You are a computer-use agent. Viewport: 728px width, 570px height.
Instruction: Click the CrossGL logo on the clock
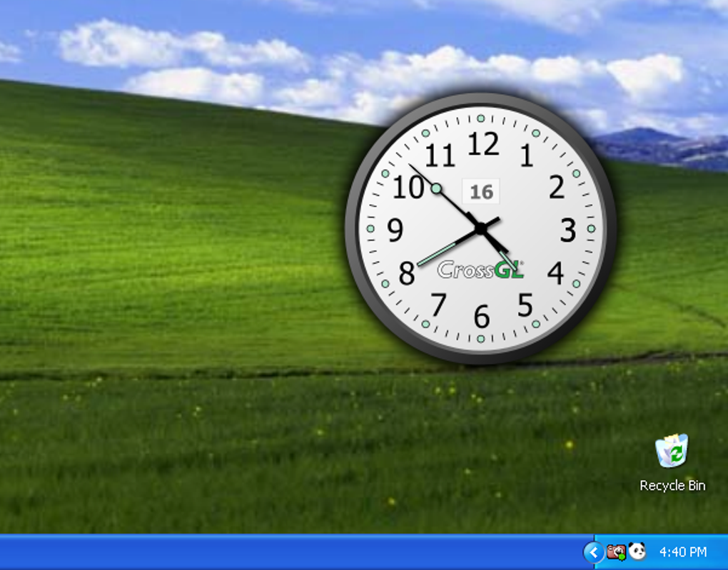[x=480, y=270]
